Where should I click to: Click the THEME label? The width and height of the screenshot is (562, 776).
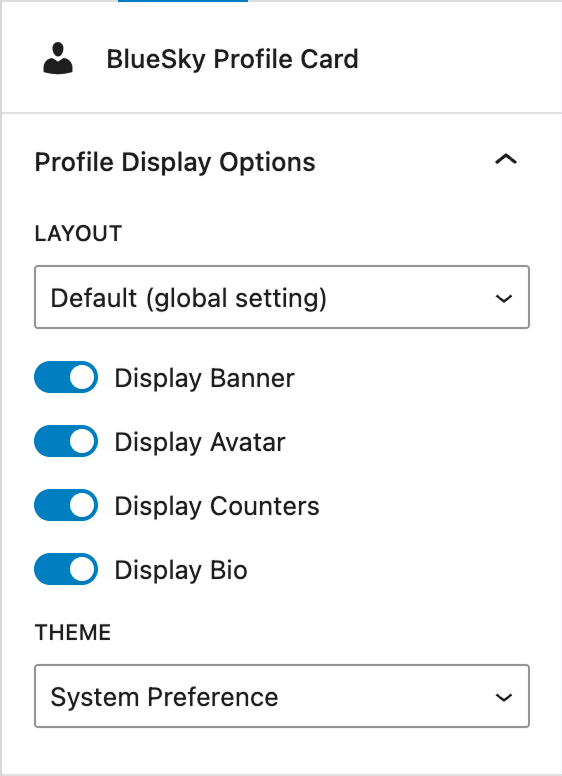73,632
